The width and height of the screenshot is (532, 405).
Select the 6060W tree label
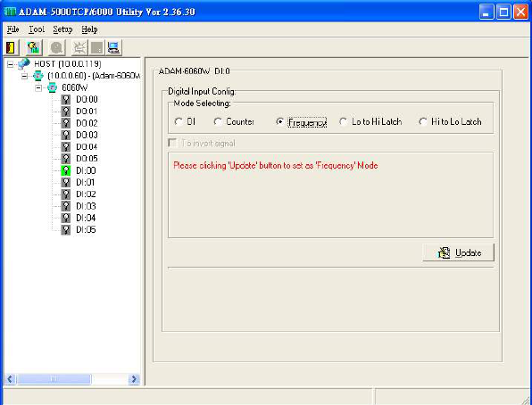point(74,87)
